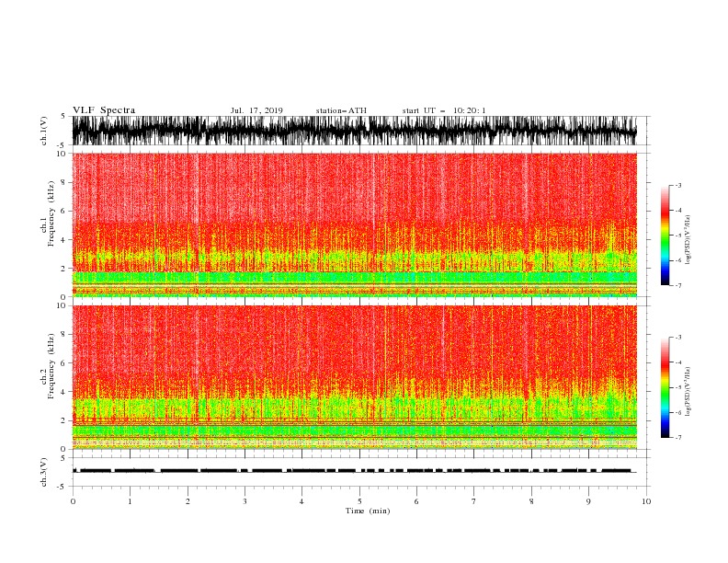The width and height of the screenshot is (728, 563).
Task: Select the "ch.1(V)" waveform axis label
Action: [x=44, y=131]
